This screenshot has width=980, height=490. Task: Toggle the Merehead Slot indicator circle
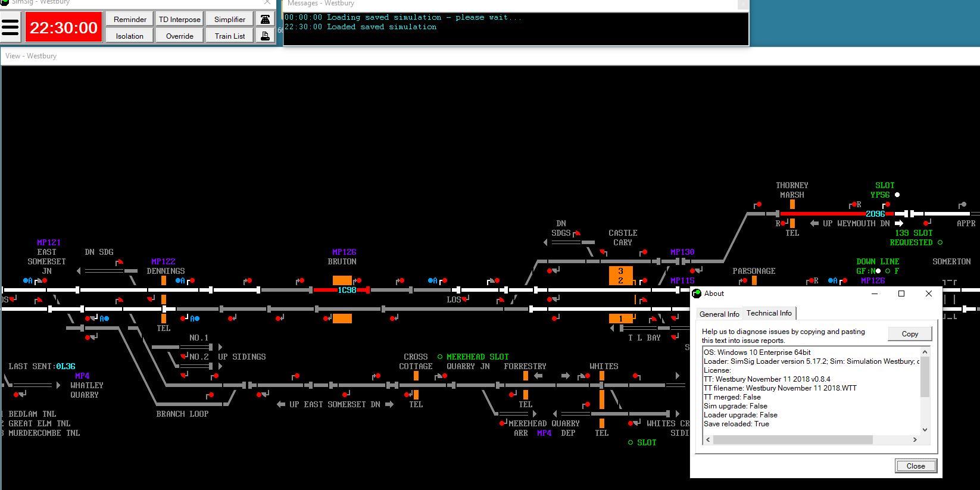[x=440, y=357]
